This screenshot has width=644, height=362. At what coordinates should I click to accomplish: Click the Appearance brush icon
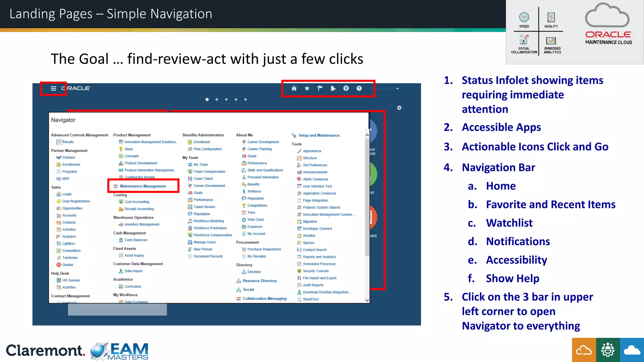click(x=299, y=151)
